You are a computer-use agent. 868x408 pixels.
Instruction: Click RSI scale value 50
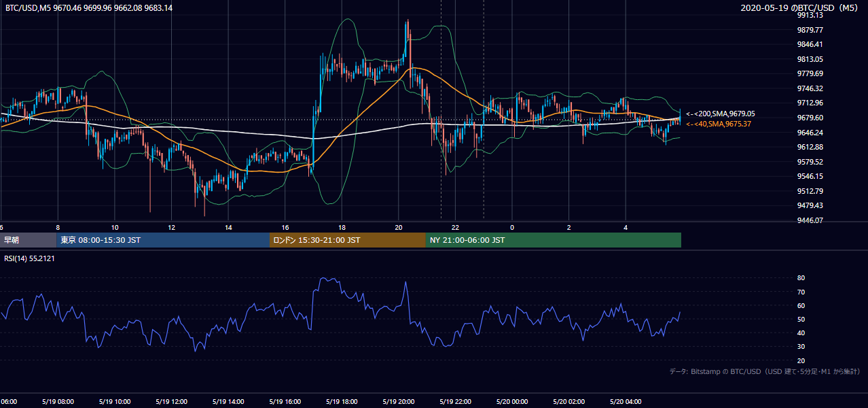[x=801, y=319]
